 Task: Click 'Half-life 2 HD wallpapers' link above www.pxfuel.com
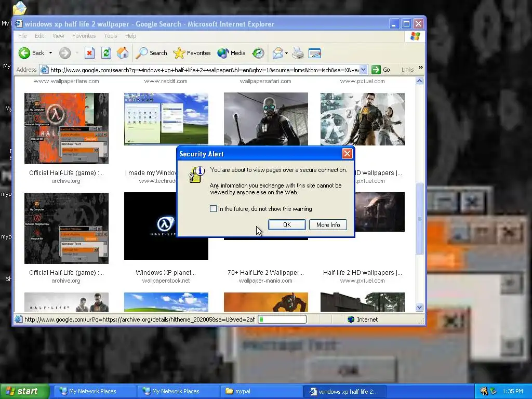[362, 272]
